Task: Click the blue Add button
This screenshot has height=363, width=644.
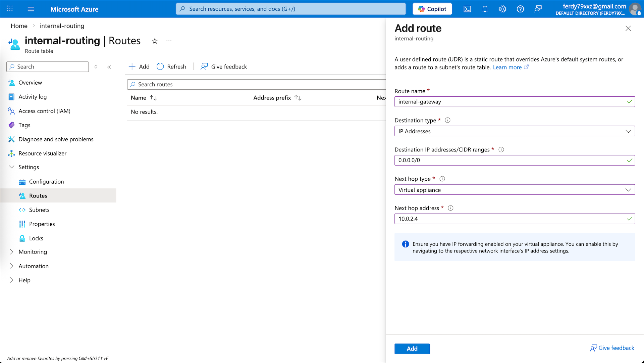Action: (x=412, y=349)
